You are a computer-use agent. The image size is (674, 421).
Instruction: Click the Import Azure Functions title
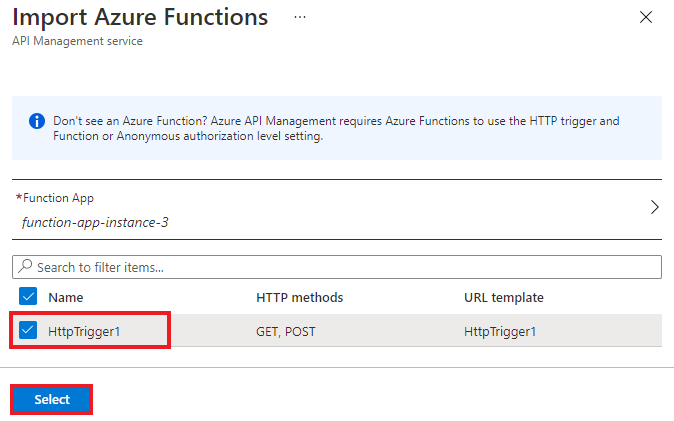pyautogui.click(x=140, y=17)
